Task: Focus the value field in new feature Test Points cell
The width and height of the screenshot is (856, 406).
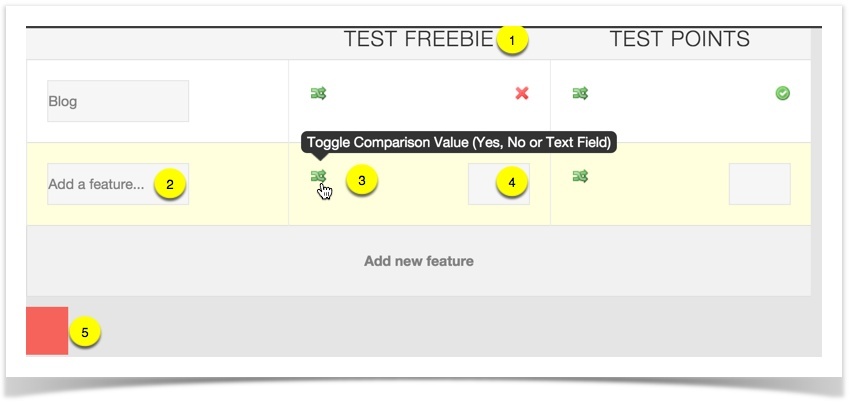Action: coord(759,184)
